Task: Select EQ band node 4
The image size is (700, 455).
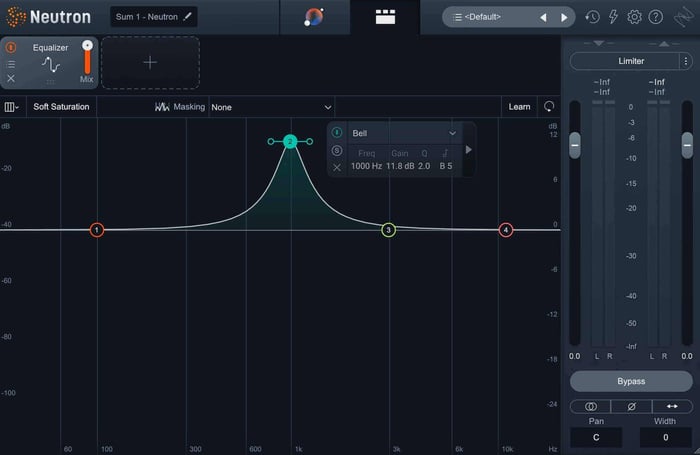Action: point(506,230)
